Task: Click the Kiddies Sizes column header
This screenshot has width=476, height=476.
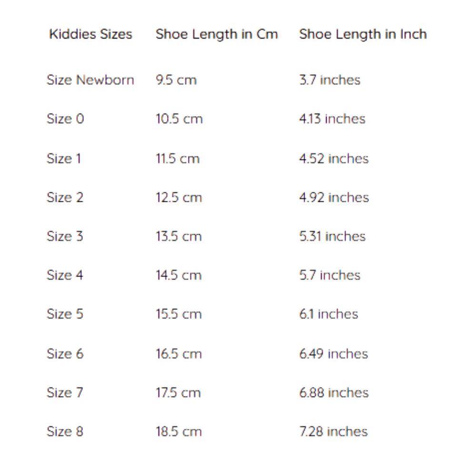Action: pos(90,34)
